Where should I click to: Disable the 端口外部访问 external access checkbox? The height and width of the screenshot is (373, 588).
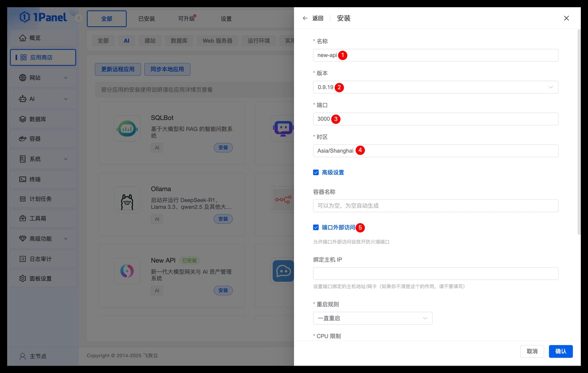point(316,227)
